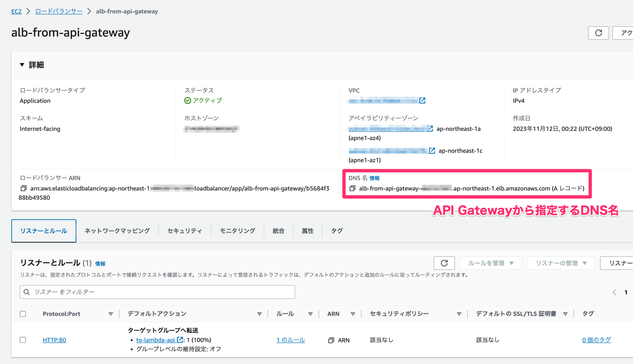Screen dimensions: 633x364
Task: Collapse the 詳細 details section
Action: (x=22, y=65)
